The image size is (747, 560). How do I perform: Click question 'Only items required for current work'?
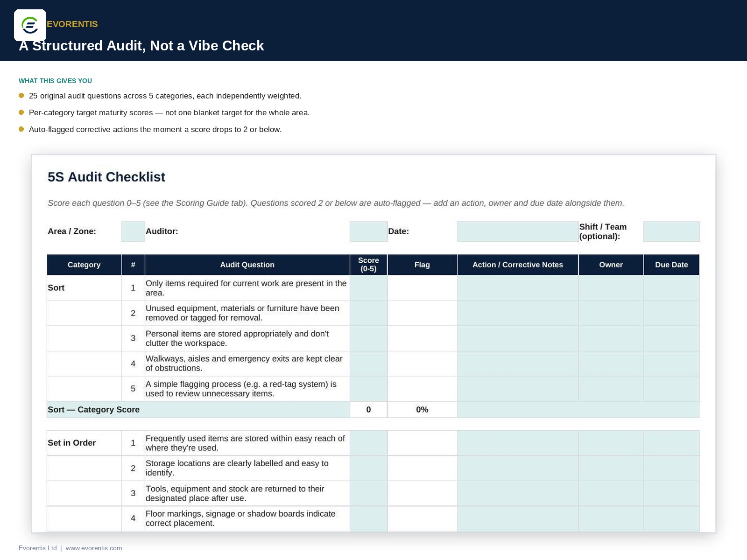click(247, 288)
